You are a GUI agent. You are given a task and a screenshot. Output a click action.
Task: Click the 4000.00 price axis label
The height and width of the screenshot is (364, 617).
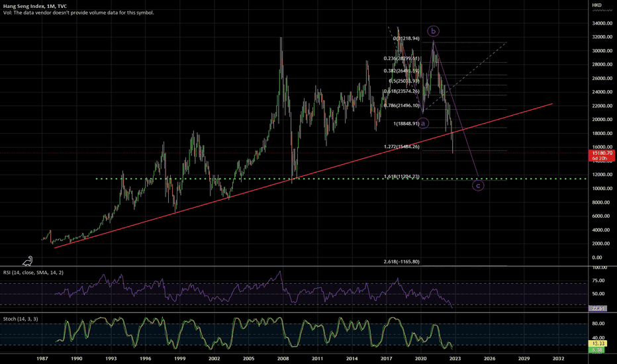[x=602, y=230]
